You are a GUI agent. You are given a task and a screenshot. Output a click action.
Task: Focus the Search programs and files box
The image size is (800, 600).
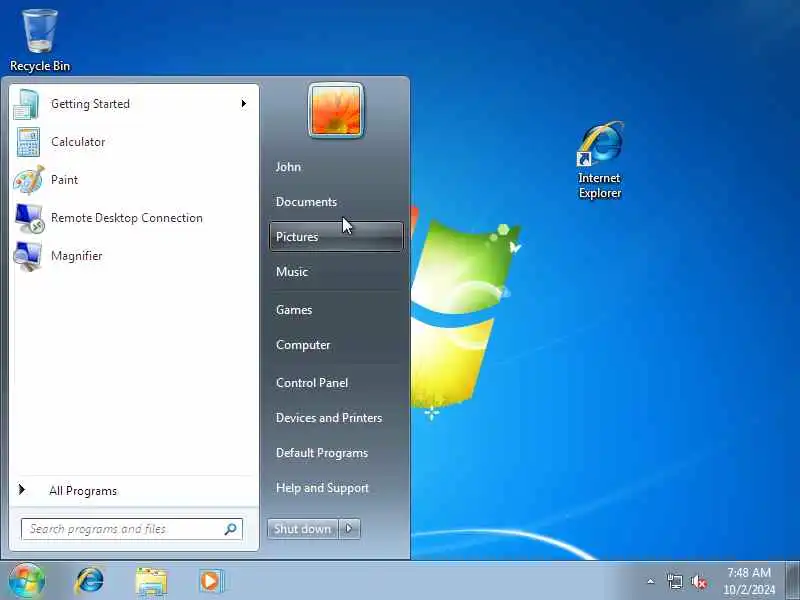coord(132,529)
